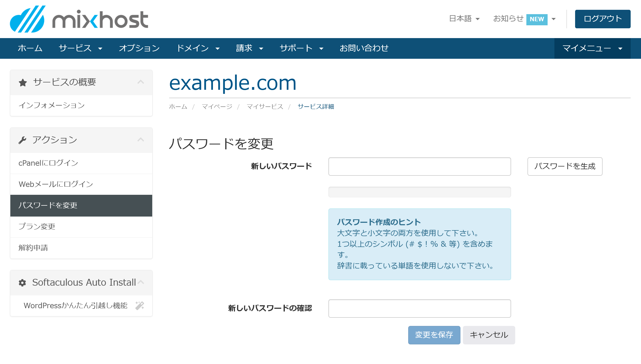Open the ドメイン menu
This screenshot has height=364, width=641.
point(198,48)
